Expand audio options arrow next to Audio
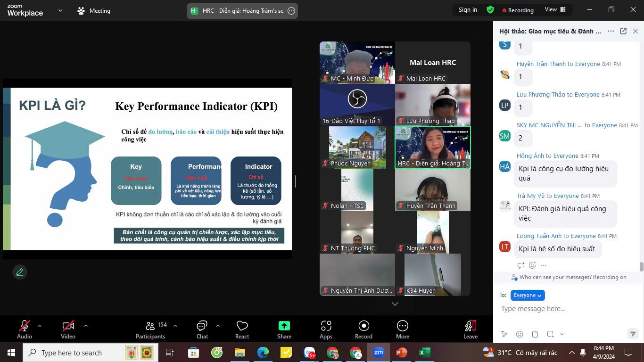 tap(40, 325)
